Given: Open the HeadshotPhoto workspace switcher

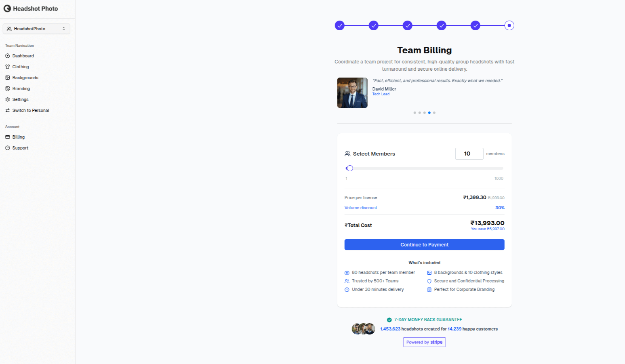Looking at the screenshot, I should coord(36,29).
